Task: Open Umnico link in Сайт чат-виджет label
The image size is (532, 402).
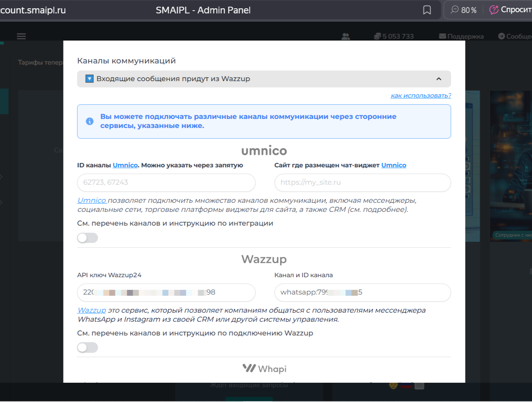Action: 394,165
